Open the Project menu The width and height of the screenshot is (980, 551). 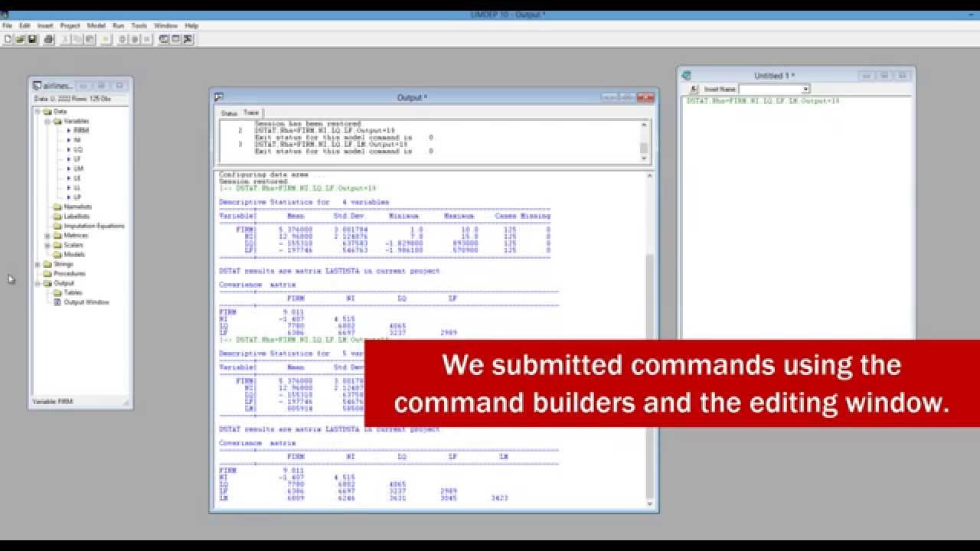70,25
